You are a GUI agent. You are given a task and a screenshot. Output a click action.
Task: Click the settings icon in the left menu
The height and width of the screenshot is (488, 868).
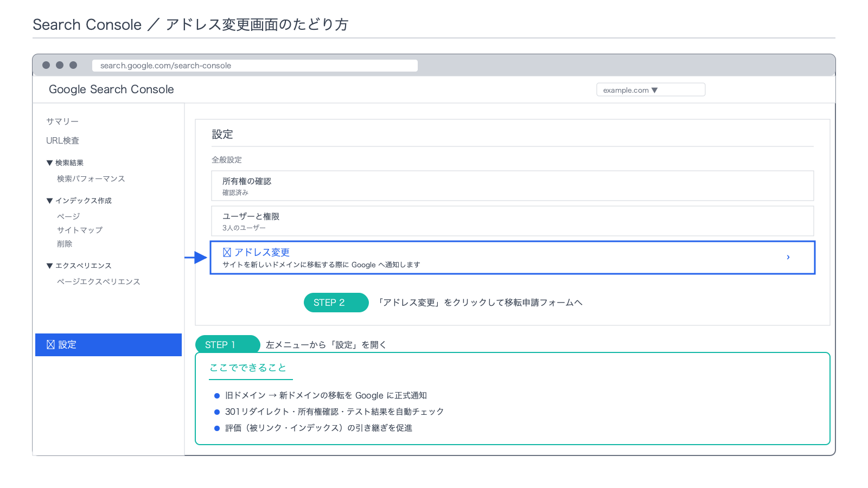[x=50, y=345]
